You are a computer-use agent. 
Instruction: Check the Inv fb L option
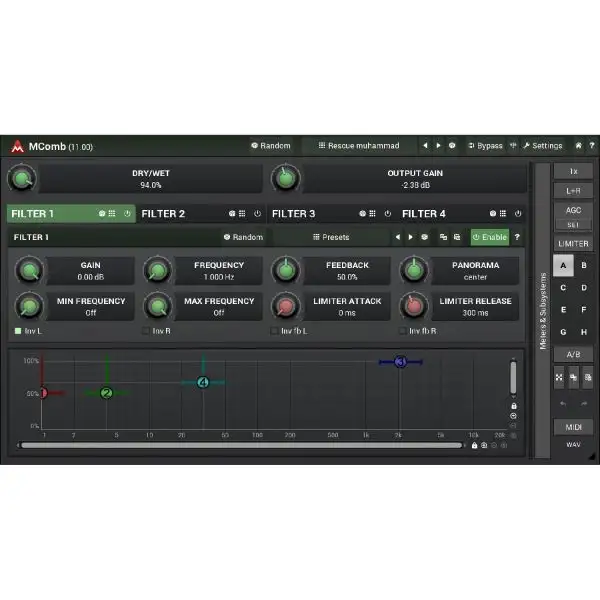coord(274,330)
